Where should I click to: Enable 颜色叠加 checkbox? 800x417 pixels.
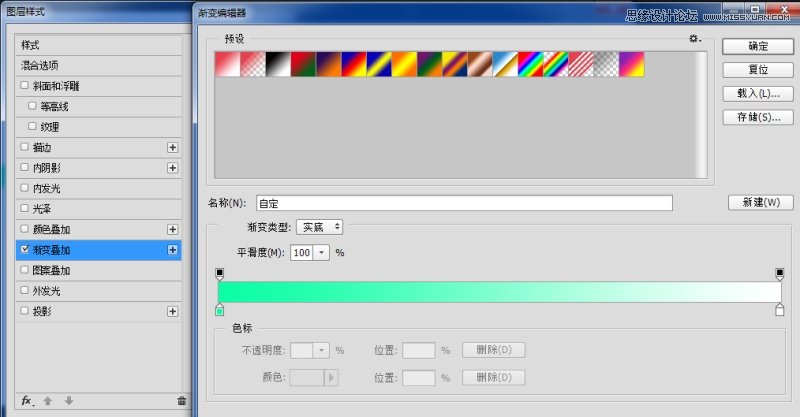(x=24, y=229)
